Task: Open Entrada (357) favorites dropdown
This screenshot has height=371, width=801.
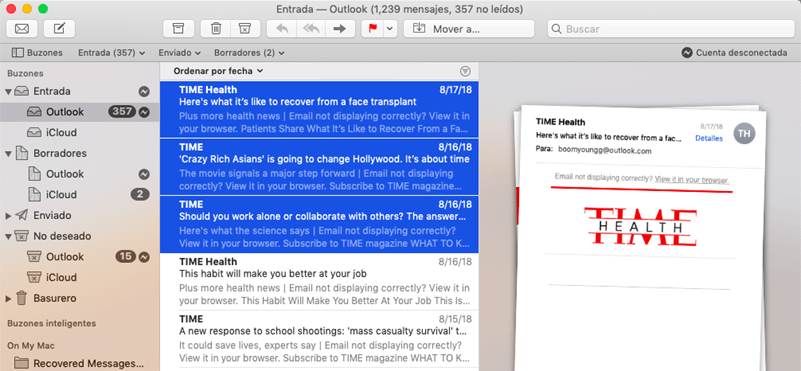Action: point(111,53)
